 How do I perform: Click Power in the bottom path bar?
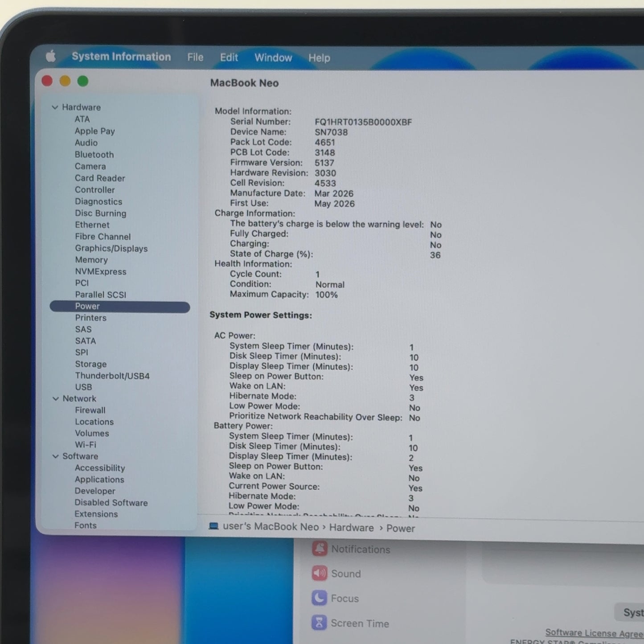(401, 528)
